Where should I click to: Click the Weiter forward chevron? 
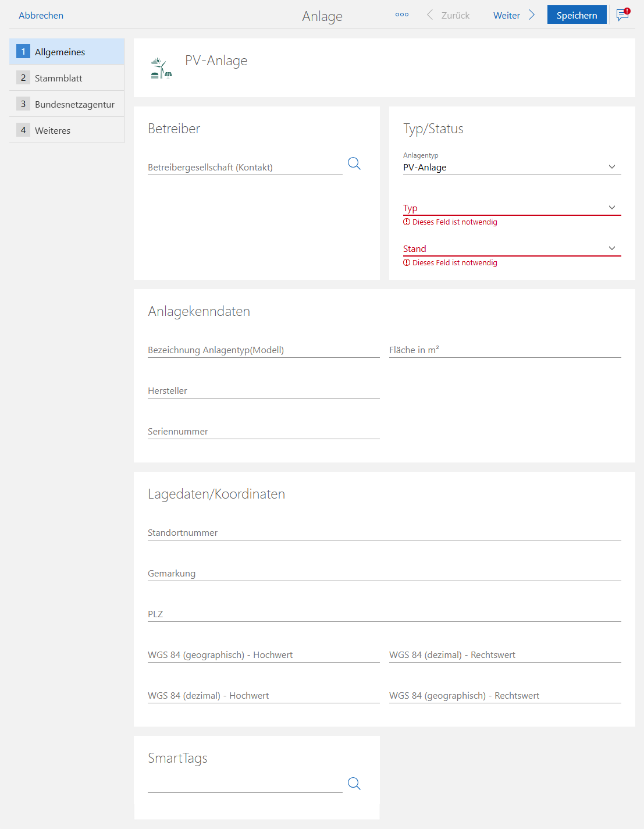coord(532,15)
